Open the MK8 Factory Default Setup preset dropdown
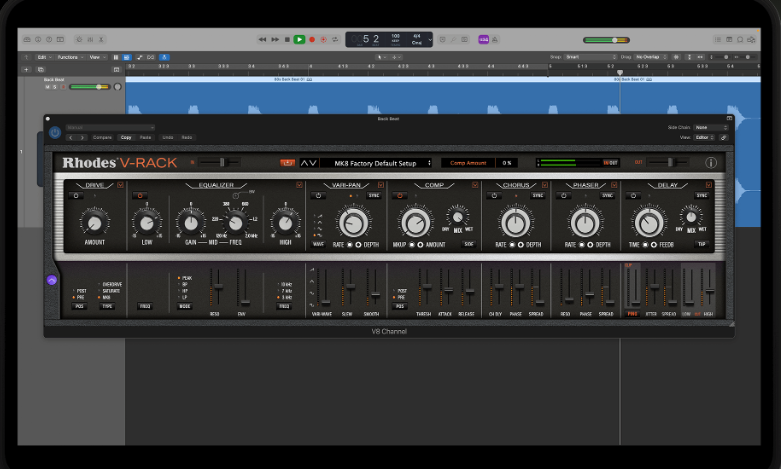Image resolution: width=781 pixels, height=469 pixels. [376, 163]
